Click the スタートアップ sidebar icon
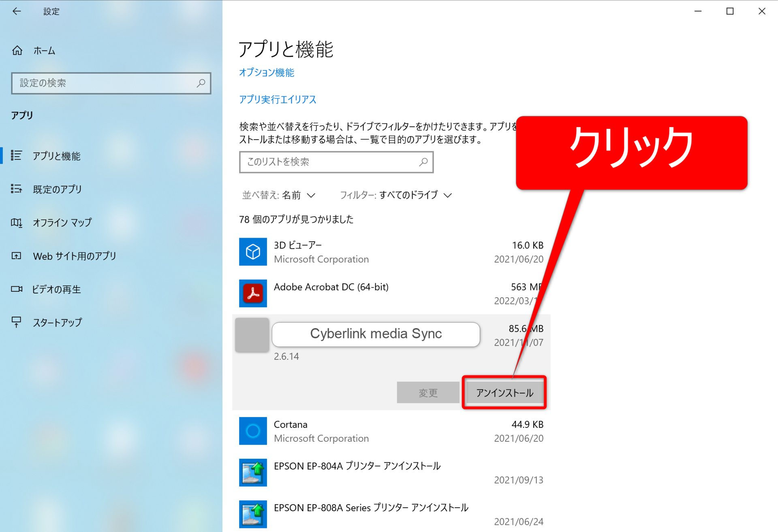 (17, 322)
